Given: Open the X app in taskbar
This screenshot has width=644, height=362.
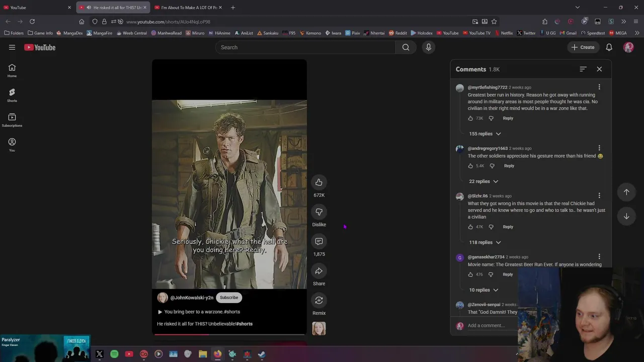Looking at the screenshot, I should pos(100,354).
